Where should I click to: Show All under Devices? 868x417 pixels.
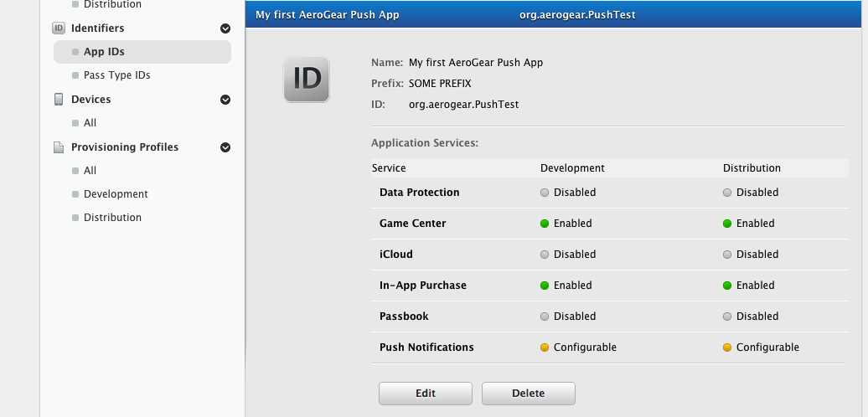pos(90,123)
